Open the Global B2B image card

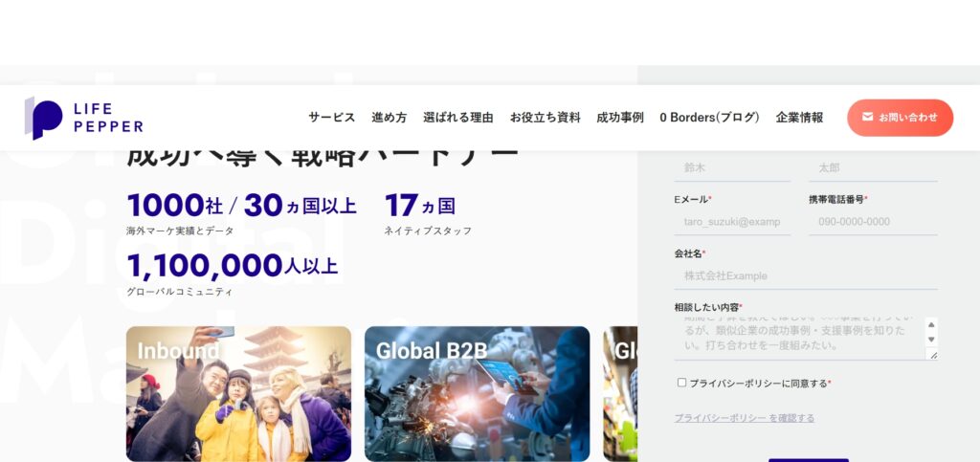477,394
